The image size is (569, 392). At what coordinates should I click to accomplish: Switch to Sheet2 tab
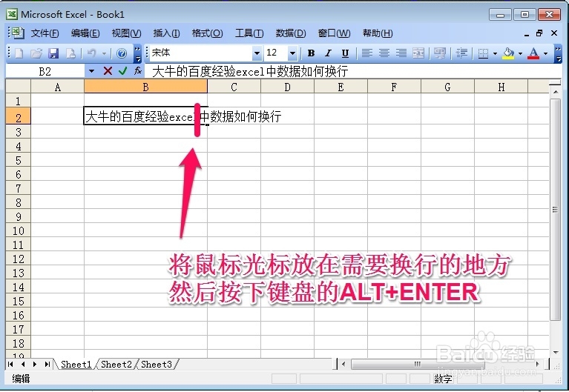coord(116,364)
